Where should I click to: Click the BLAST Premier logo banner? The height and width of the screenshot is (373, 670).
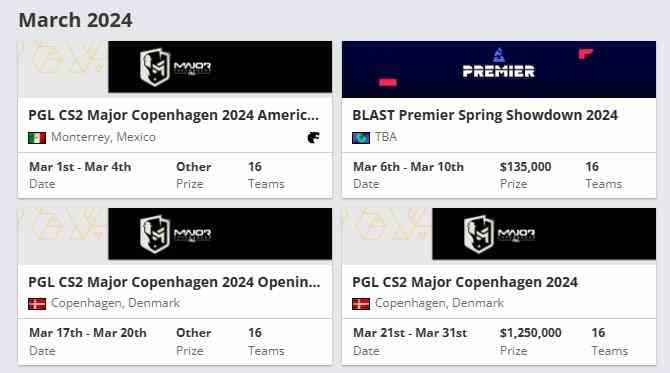coord(499,69)
